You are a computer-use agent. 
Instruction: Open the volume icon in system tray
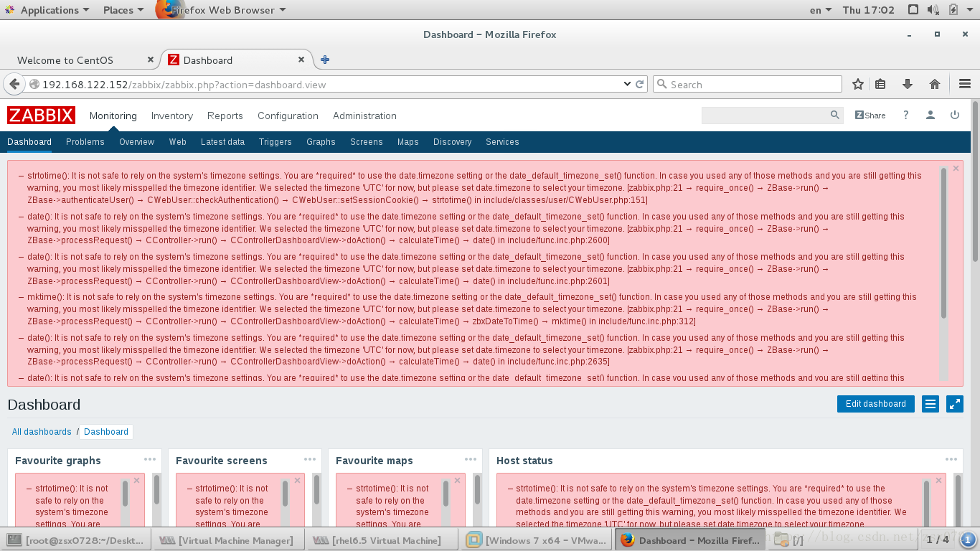point(933,10)
